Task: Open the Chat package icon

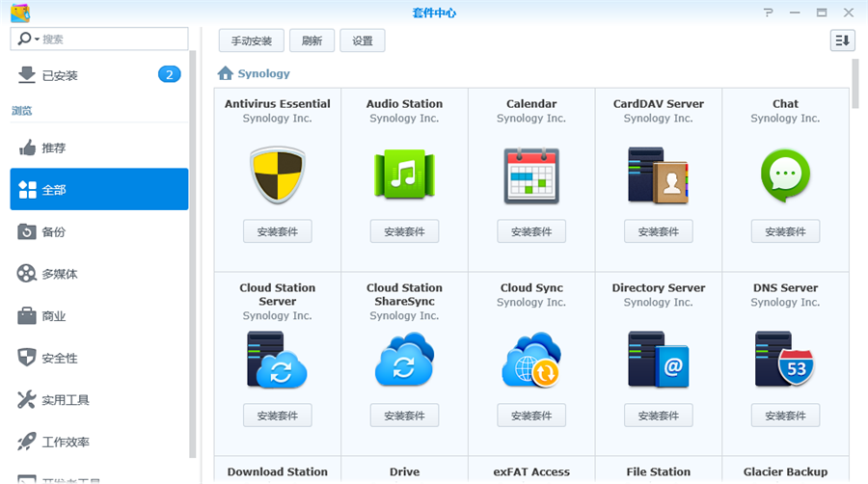Action: [x=785, y=175]
